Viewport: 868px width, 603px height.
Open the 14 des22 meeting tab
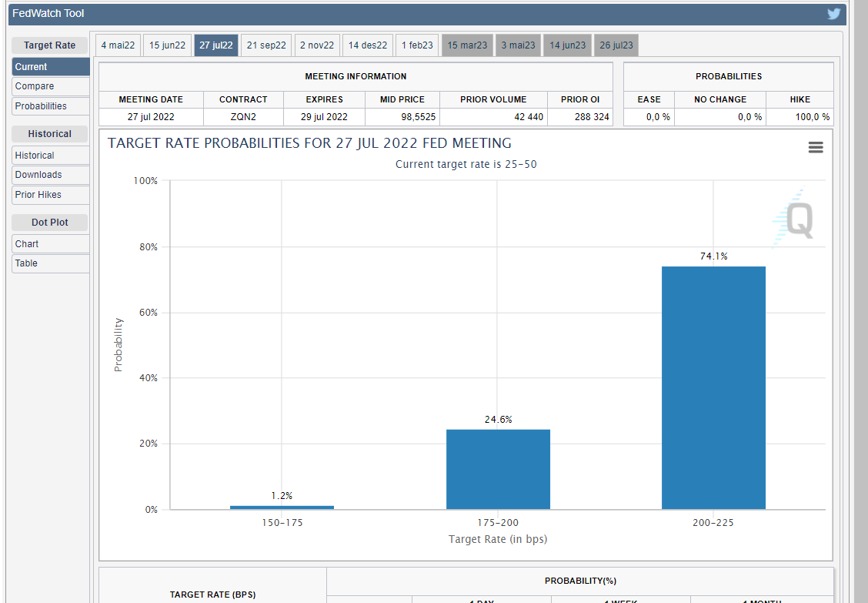(x=368, y=45)
